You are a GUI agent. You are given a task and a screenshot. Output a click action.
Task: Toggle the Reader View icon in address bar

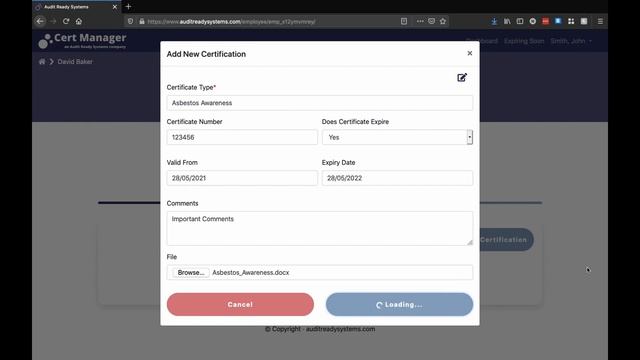[x=404, y=21]
